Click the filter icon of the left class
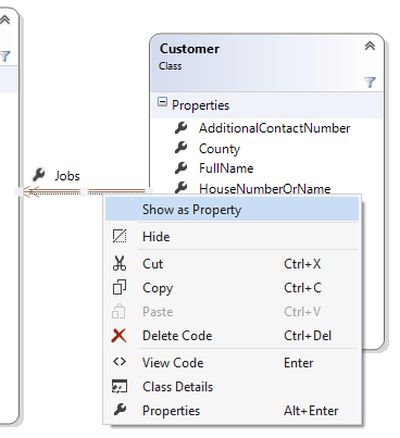 [5, 56]
